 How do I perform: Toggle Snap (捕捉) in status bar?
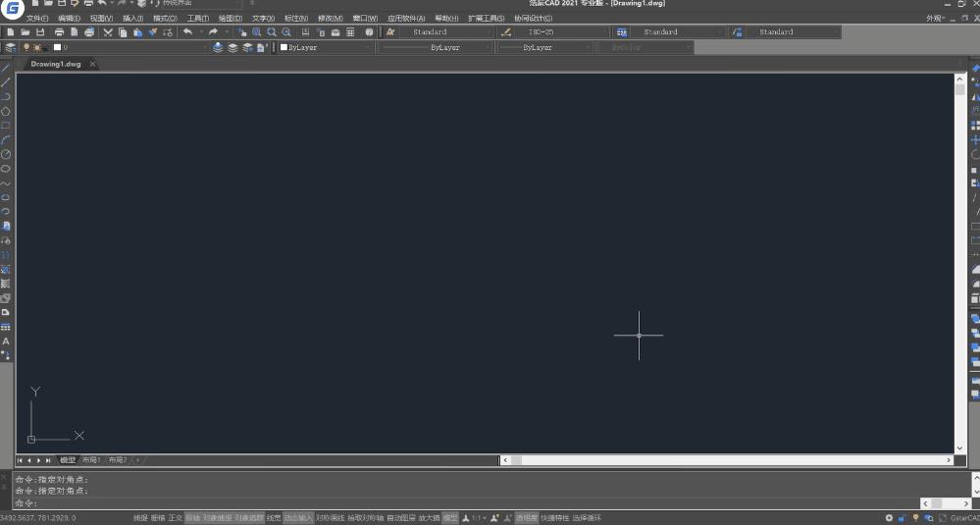(x=140, y=518)
